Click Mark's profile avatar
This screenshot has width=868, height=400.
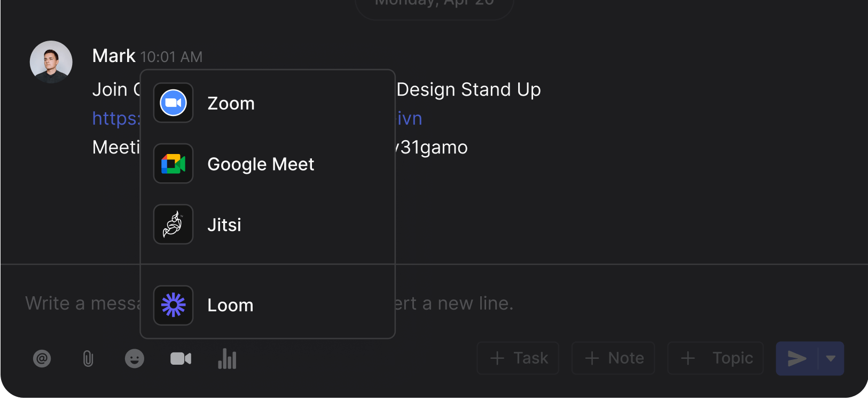(51, 62)
